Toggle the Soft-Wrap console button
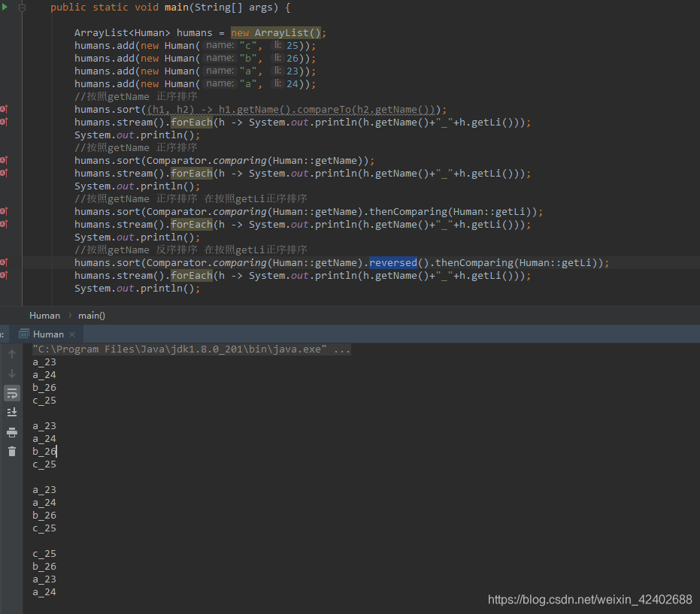Screen dimensions: 700x614 12,393
